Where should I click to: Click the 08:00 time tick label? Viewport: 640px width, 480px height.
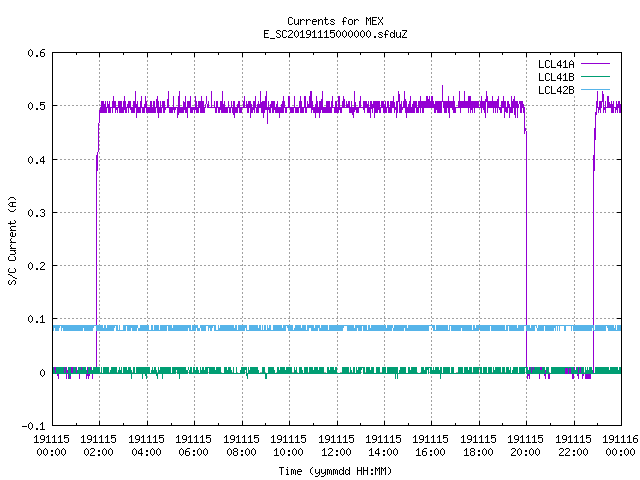(241, 452)
